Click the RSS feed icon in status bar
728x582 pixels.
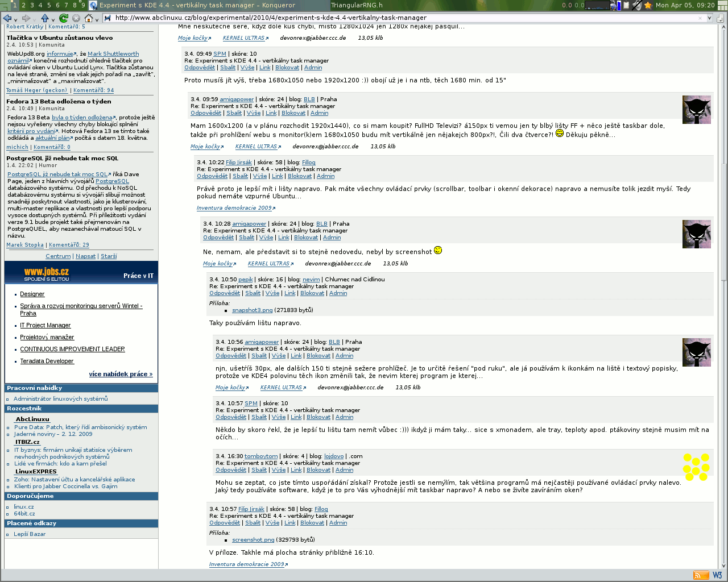pyautogui.click(x=701, y=575)
